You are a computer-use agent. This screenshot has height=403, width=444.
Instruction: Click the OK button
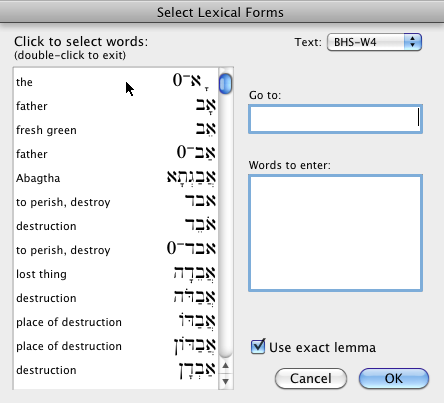pyautogui.click(x=394, y=378)
